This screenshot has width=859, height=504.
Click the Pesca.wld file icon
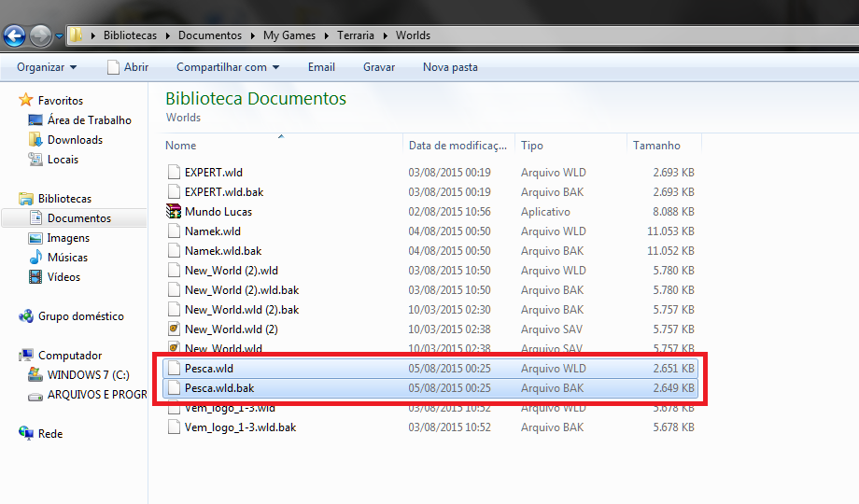(x=174, y=368)
